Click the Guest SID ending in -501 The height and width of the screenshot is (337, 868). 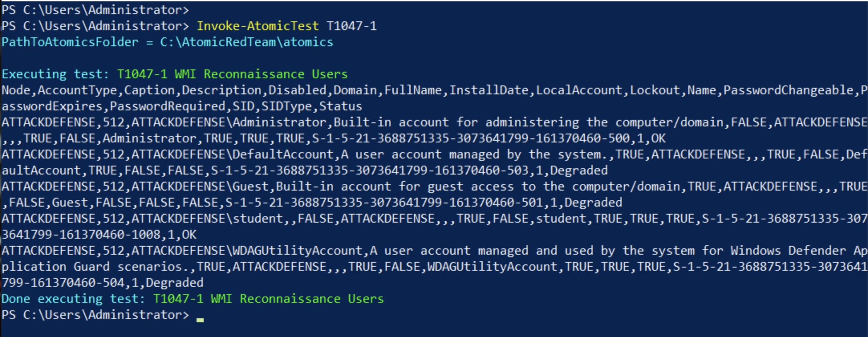[x=384, y=203]
